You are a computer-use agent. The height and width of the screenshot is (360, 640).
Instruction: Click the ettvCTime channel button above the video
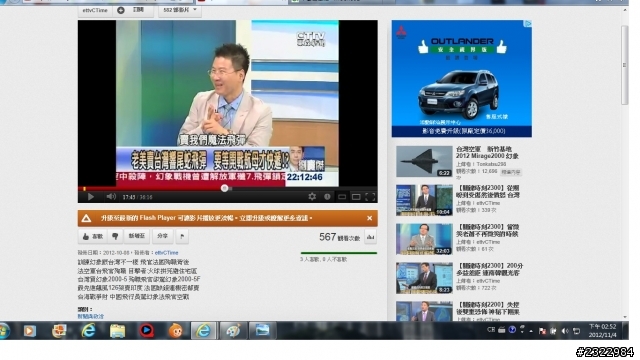(95, 10)
